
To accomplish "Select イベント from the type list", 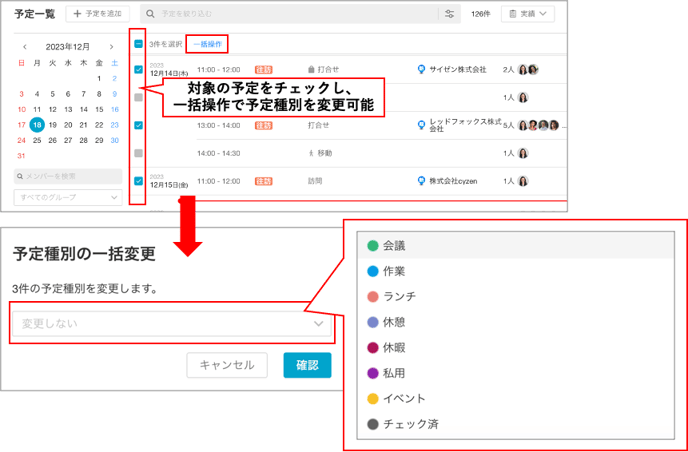I will (516, 399).
